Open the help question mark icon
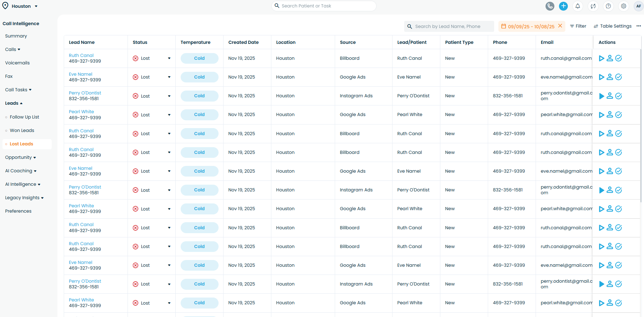This screenshot has height=317, width=644. point(608,6)
